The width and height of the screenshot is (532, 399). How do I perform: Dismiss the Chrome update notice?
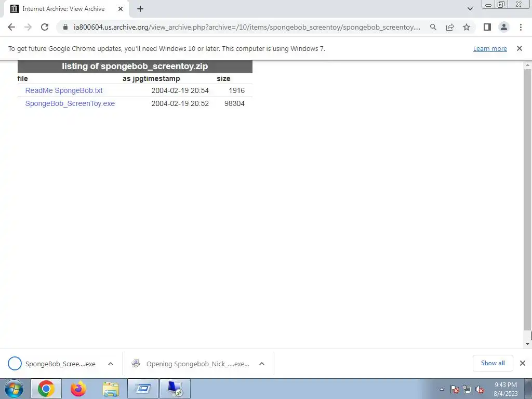(520, 48)
